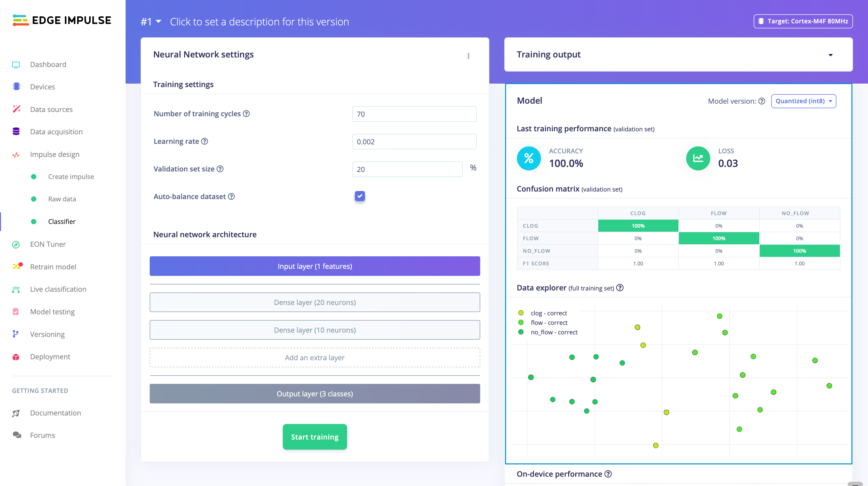
Task: Expand the Training output panel arrow
Action: click(831, 54)
